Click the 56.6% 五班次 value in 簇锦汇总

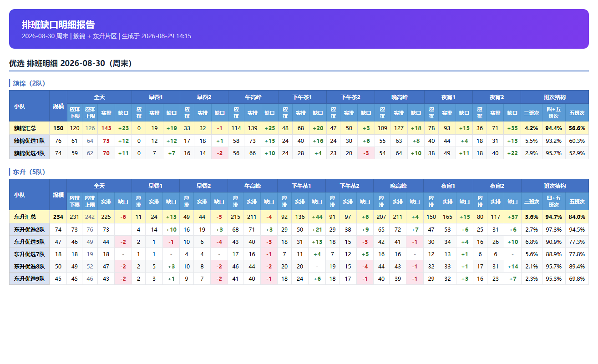(x=577, y=128)
